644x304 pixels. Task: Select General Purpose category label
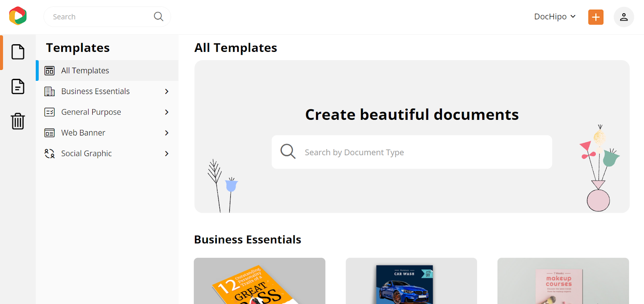[91, 112]
